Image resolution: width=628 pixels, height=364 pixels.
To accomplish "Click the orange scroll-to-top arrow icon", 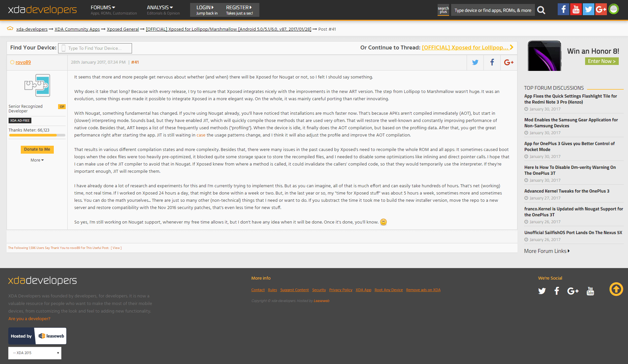I will [x=616, y=289].
